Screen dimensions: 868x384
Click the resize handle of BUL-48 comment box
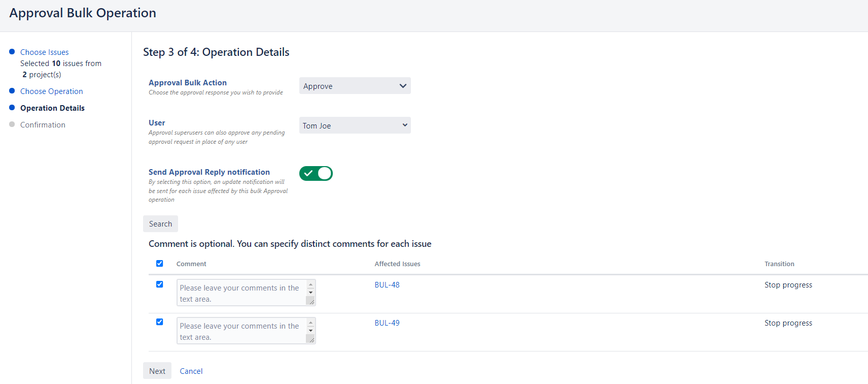pyautogui.click(x=310, y=301)
